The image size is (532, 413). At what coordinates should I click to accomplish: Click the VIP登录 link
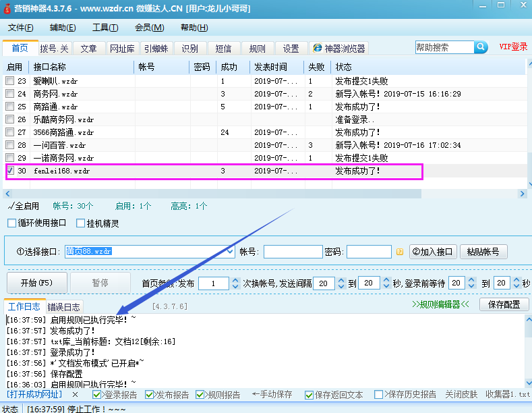[513, 47]
